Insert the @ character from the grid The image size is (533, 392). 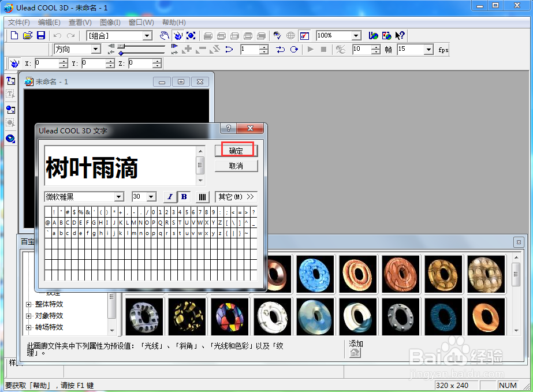point(47,223)
